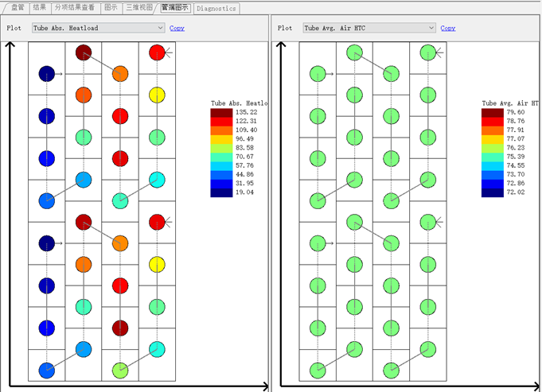Click the Plot label in the Heatload panel

pyautogui.click(x=14, y=28)
